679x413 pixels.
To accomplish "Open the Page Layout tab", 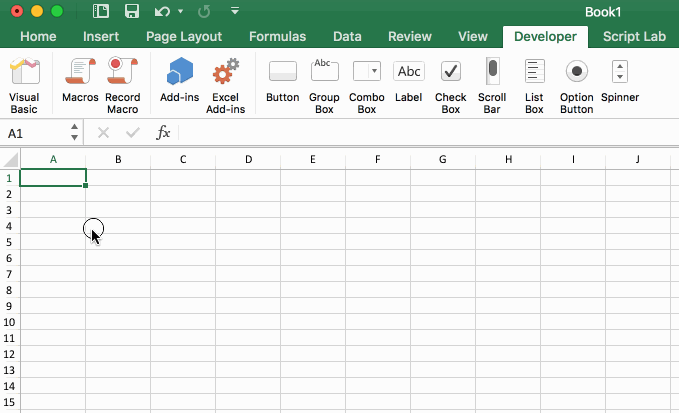I will point(184,37).
